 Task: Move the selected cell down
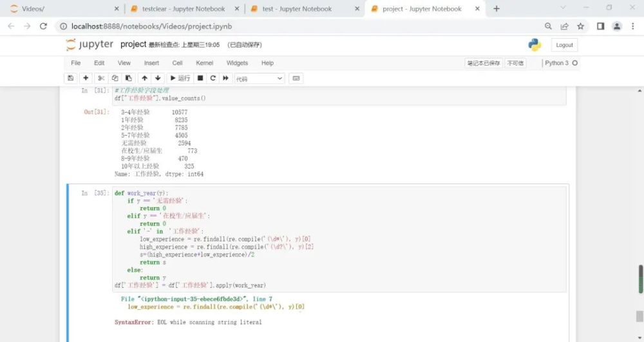click(x=157, y=78)
